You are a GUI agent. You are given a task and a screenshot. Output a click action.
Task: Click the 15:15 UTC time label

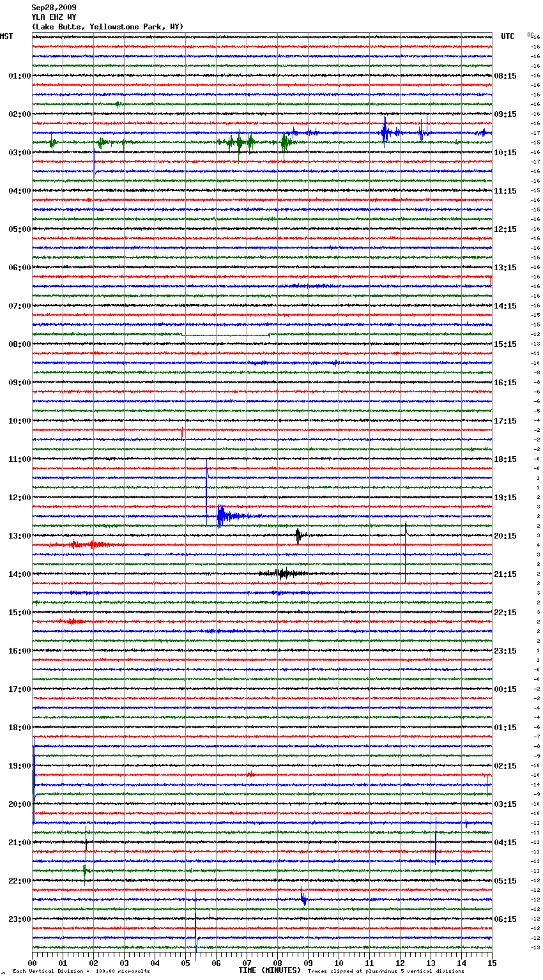click(x=505, y=344)
